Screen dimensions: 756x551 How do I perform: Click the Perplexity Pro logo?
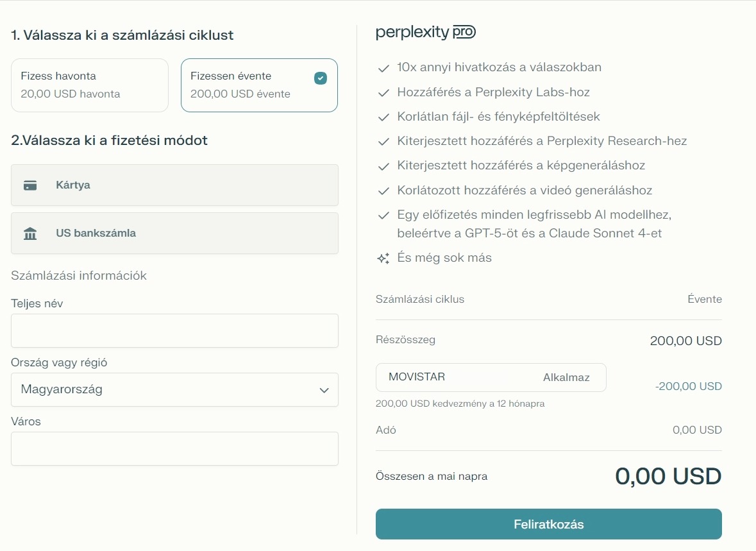pyautogui.click(x=426, y=33)
